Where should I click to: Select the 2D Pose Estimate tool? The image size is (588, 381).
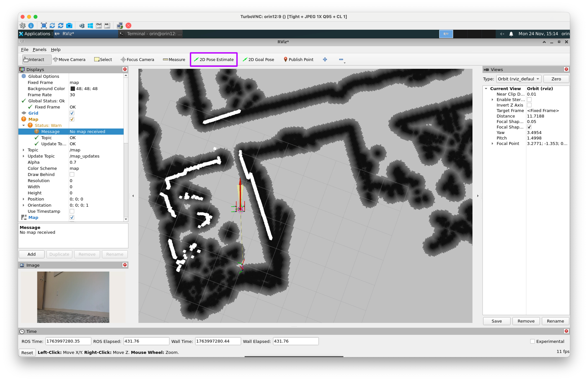click(x=213, y=60)
